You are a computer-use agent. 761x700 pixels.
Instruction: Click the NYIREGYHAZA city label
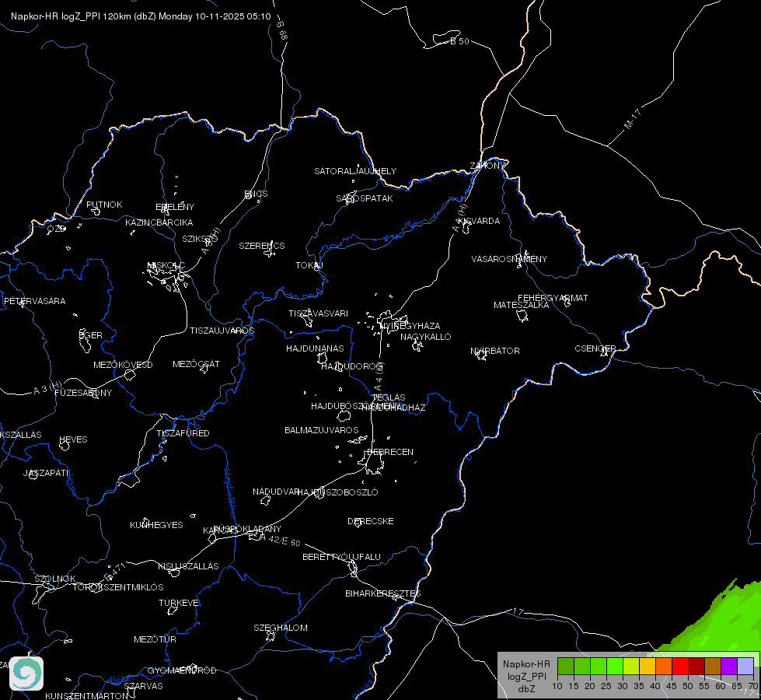[410, 325]
